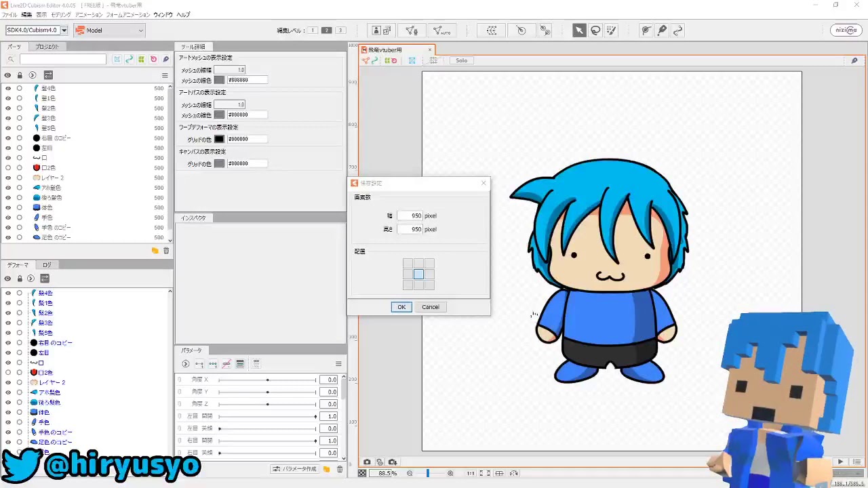Open the manual mesh edit tool

(x=412, y=30)
